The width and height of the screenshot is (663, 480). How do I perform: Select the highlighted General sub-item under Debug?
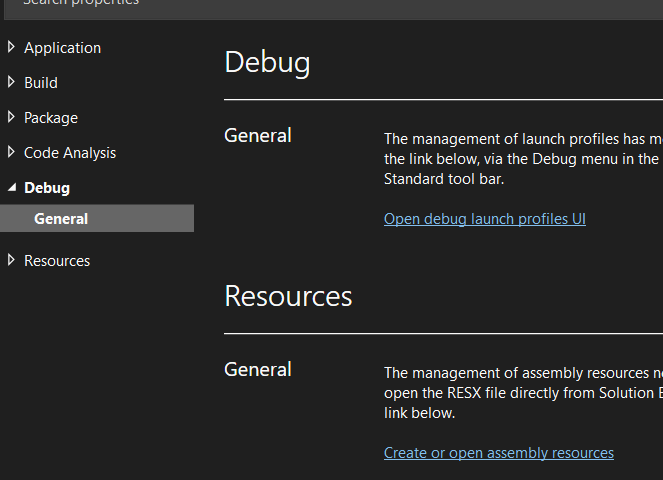tap(97, 218)
